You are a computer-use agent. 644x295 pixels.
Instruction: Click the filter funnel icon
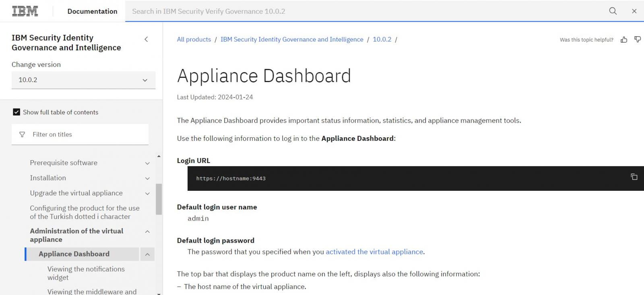click(22, 134)
